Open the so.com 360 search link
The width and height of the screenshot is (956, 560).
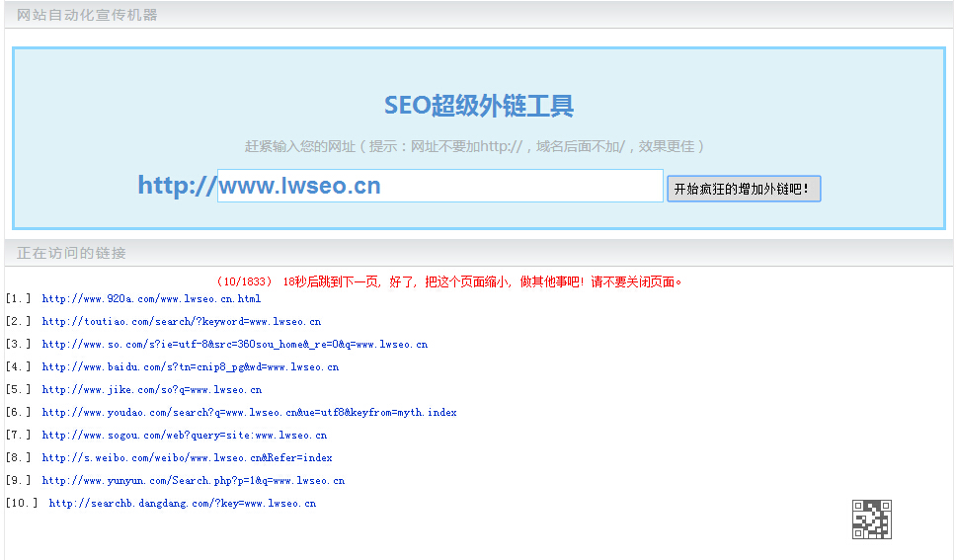(235, 344)
